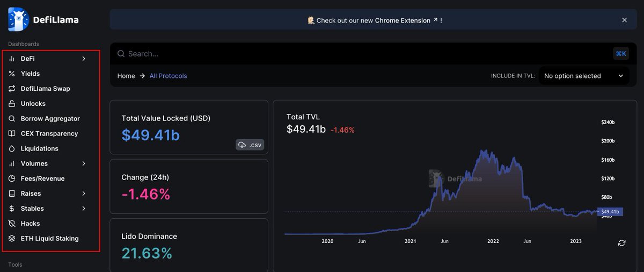
Task: Open Borrow Aggregator from sidebar
Action: pos(50,119)
